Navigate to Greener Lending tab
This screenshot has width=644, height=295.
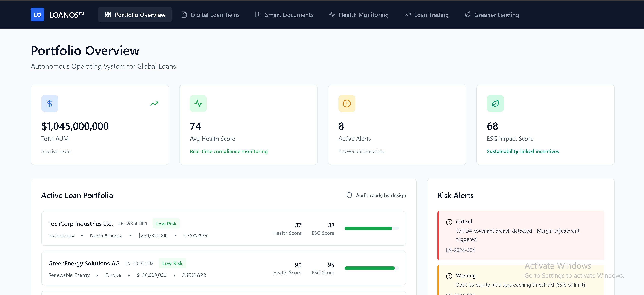[x=492, y=15]
